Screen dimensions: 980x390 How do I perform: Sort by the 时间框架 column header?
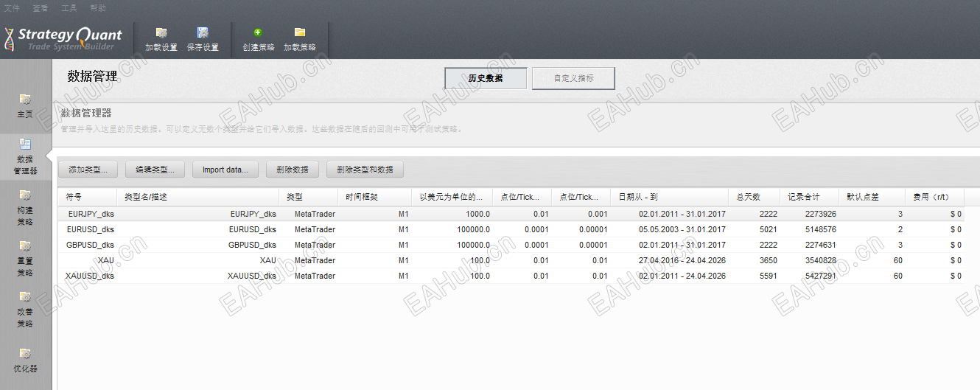click(374, 197)
